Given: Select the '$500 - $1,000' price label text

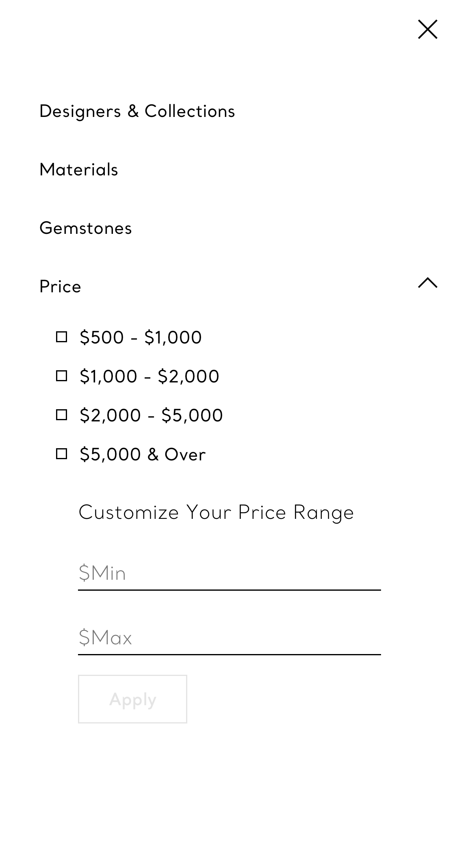Looking at the screenshot, I should (x=141, y=337).
